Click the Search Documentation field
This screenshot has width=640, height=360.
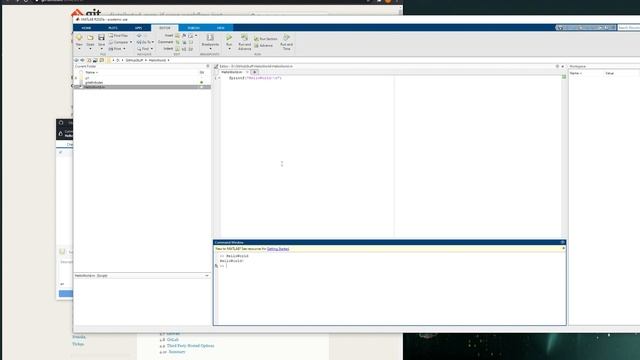[x=629, y=27]
